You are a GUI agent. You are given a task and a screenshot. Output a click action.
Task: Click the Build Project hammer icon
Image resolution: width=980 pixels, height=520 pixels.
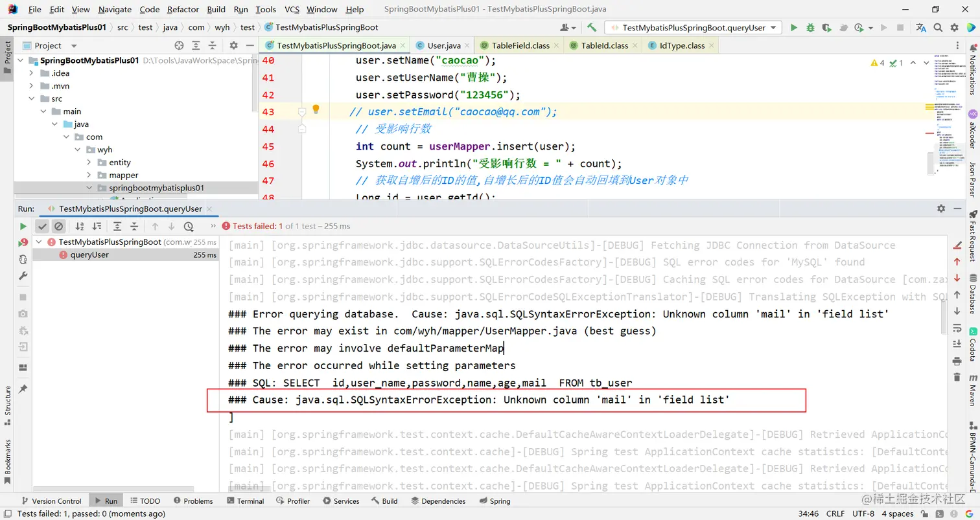pyautogui.click(x=592, y=27)
